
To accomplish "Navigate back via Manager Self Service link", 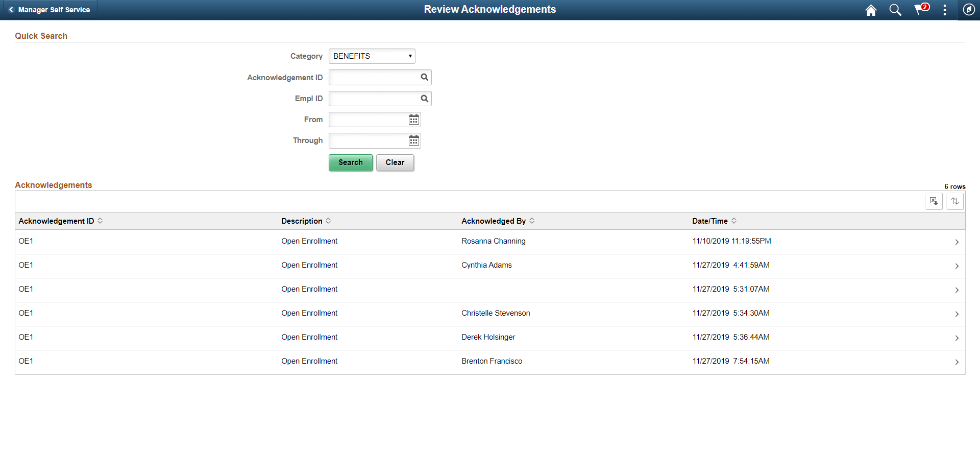I will (50, 9).
